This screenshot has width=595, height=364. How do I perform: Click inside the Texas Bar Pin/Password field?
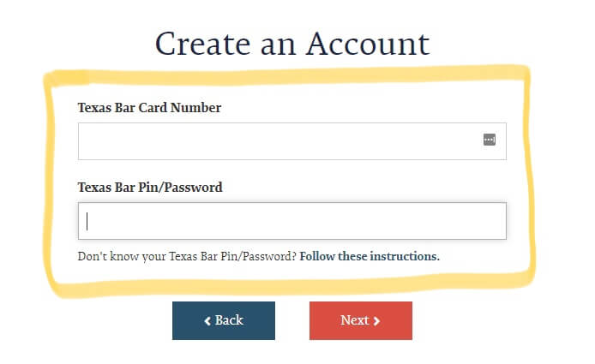click(292, 221)
